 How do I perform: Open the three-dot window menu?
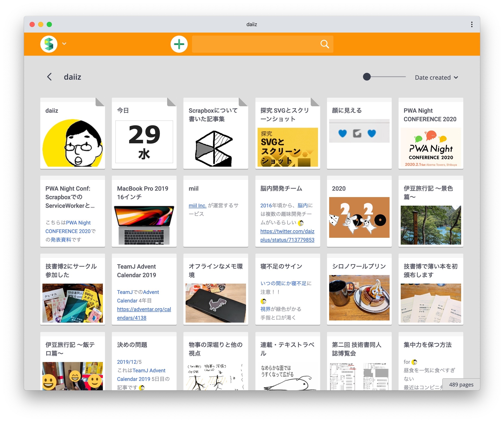click(x=471, y=24)
